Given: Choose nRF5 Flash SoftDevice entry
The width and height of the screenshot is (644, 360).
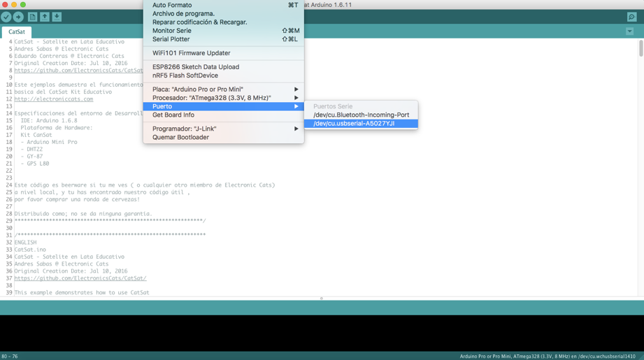Looking at the screenshot, I should (224, 75).
